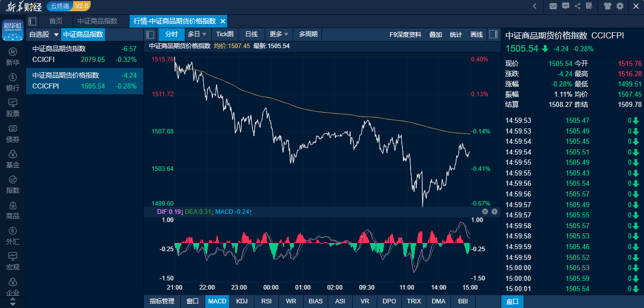Open MACD indicator settings gear
644x308 pixels.
495,211
